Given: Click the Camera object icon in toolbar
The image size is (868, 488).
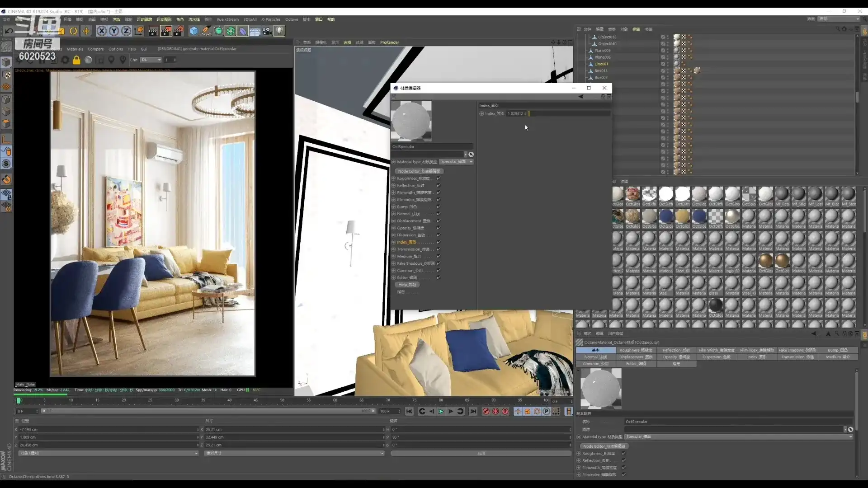Looking at the screenshot, I should pos(267,31).
